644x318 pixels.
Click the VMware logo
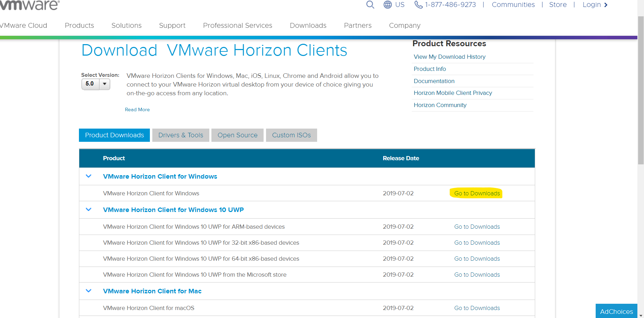click(30, 5)
